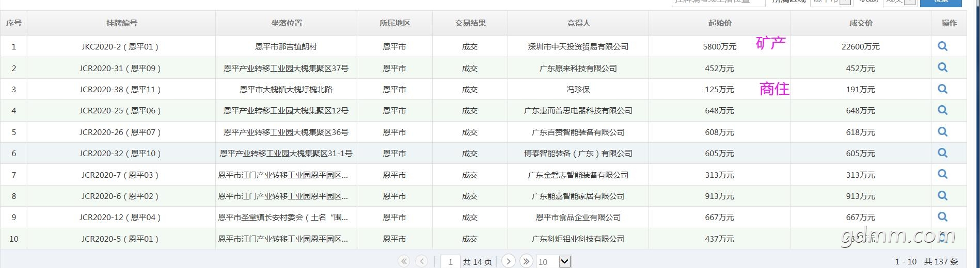The height and width of the screenshot is (268, 980).
Task: View details of 冯珍保 row via magnifier
Action: [942, 89]
